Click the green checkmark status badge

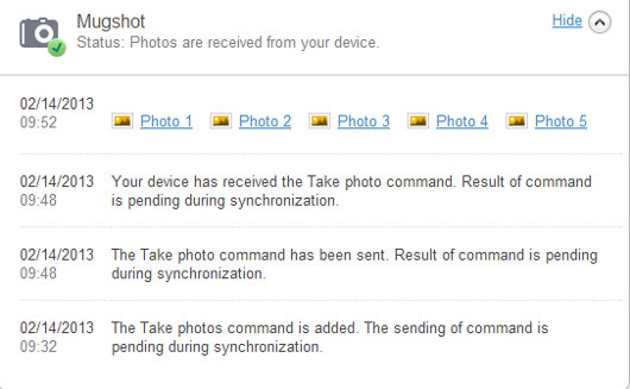click(x=57, y=48)
